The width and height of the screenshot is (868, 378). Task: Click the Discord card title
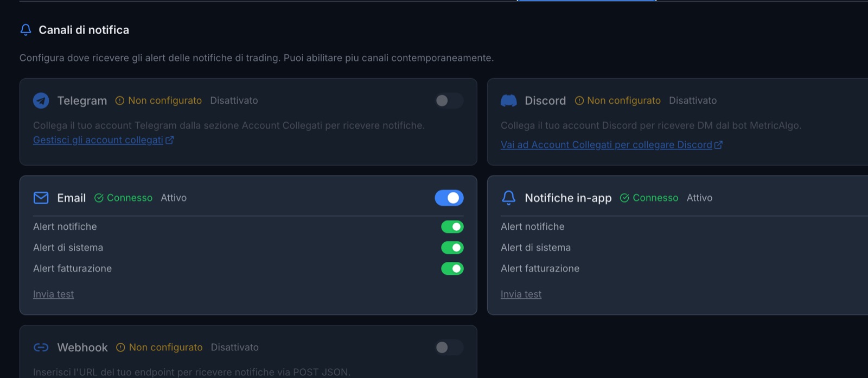(545, 100)
